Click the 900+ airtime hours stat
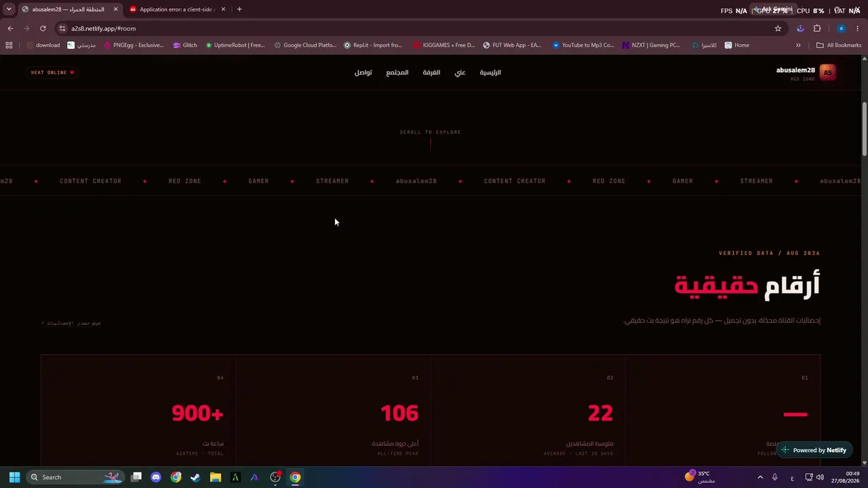The width and height of the screenshot is (868, 488). [197, 413]
